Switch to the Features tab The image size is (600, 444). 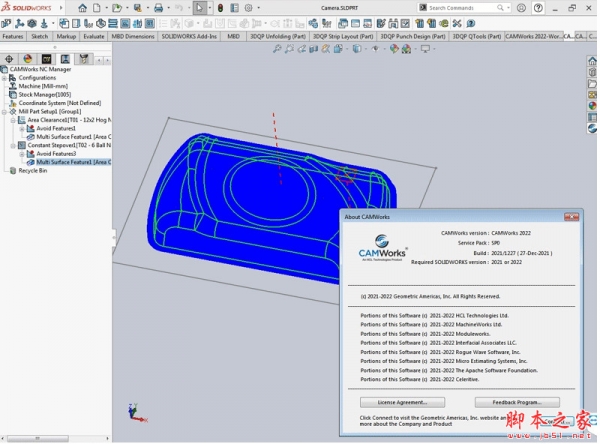pyautogui.click(x=13, y=36)
